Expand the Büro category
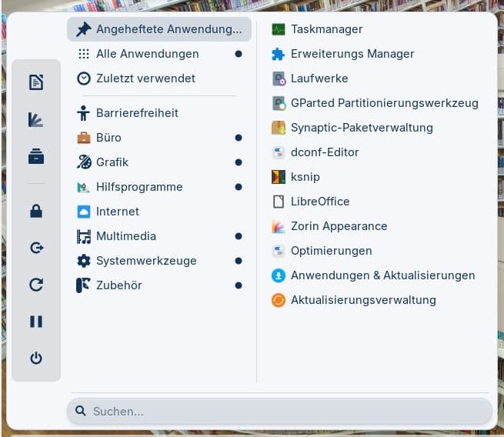The height and width of the screenshot is (437, 504). tap(108, 138)
